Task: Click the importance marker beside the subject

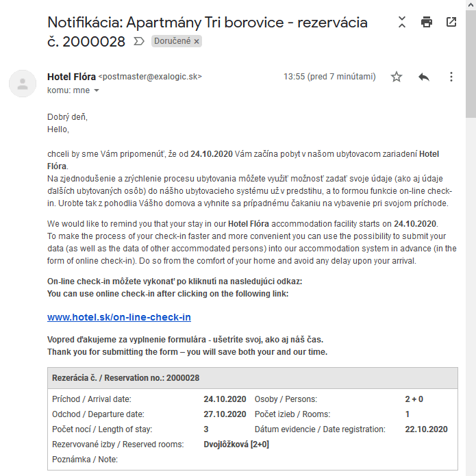Action: [139, 42]
